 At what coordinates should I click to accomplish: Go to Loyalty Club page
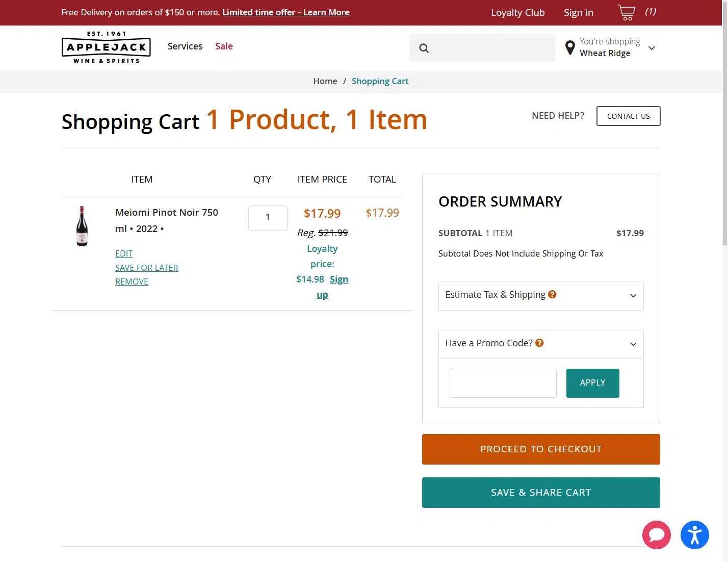coord(517,13)
